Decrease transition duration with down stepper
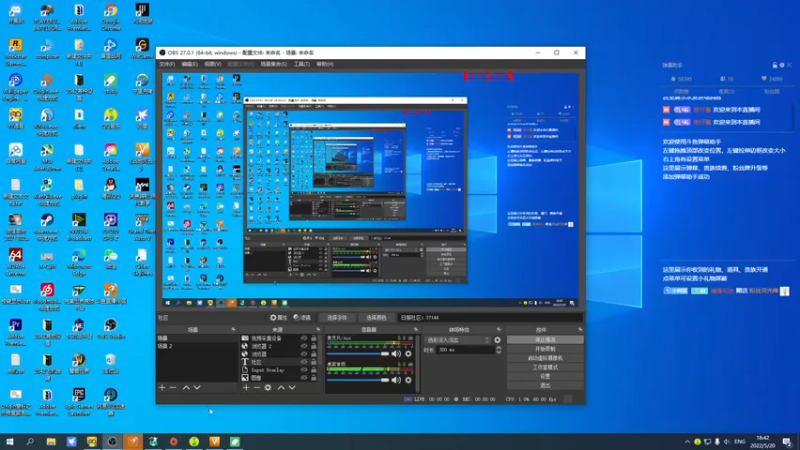 pos(498,352)
